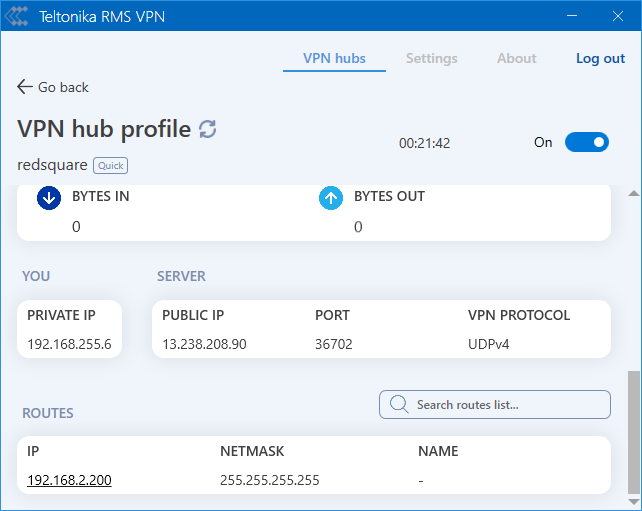The image size is (642, 511).
Task: Click the connection timer 00:21:42
Action: (x=425, y=143)
